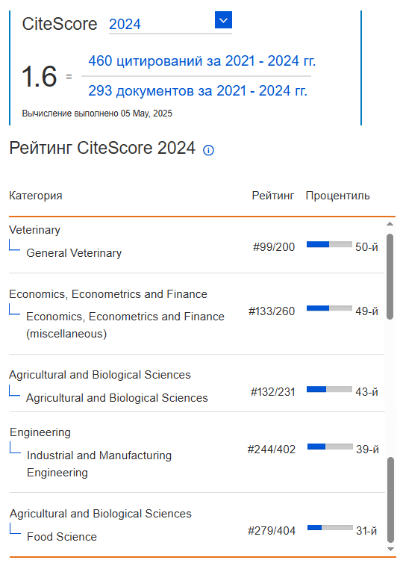Click the Категория column header
The height and width of the screenshot is (566, 400).
pyautogui.click(x=36, y=196)
